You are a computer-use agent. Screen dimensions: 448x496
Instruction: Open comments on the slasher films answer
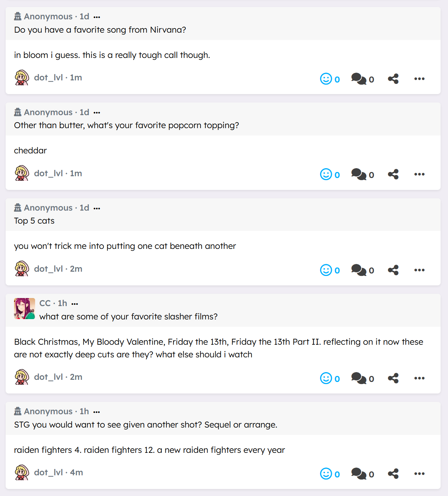359,378
